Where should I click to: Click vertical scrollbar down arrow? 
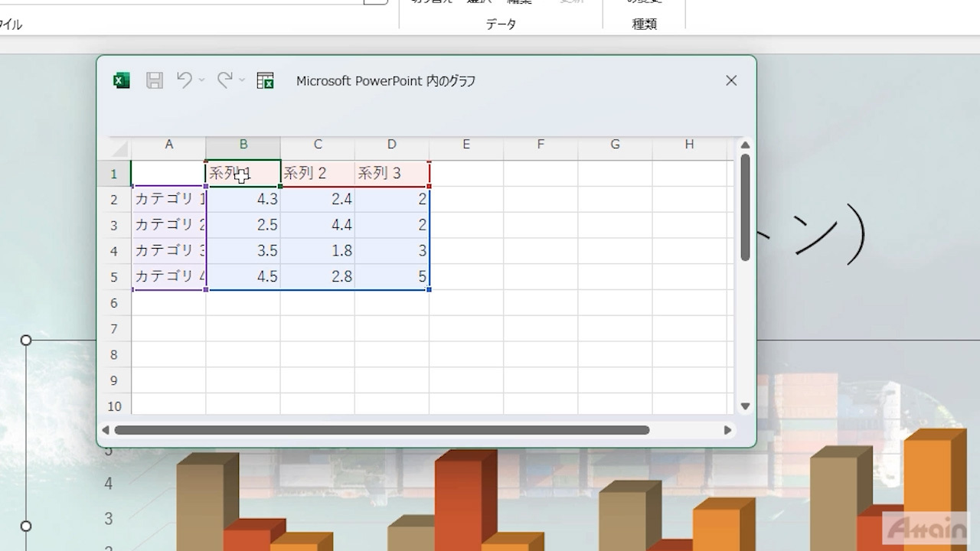pos(745,406)
